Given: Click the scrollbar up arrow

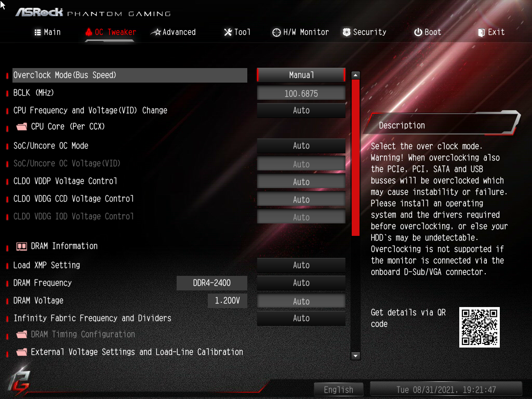Looking at the screenshot, I should 355,75.
